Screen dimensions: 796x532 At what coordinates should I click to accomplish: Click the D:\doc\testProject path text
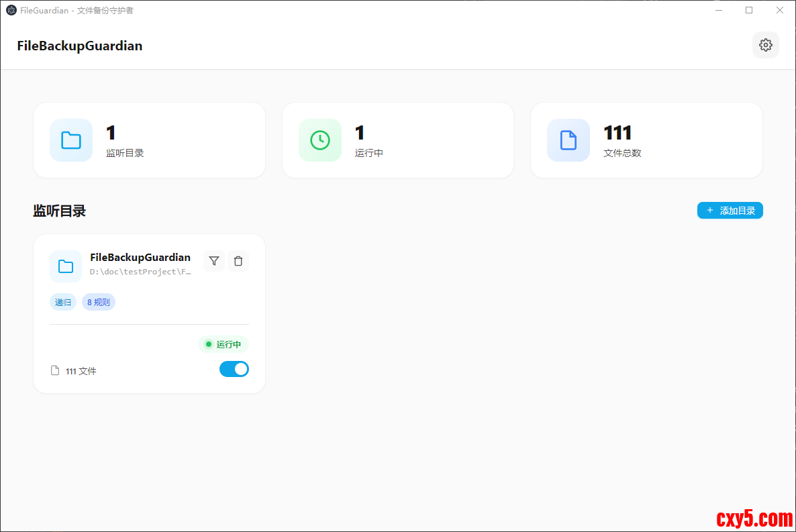click(141, 272)
